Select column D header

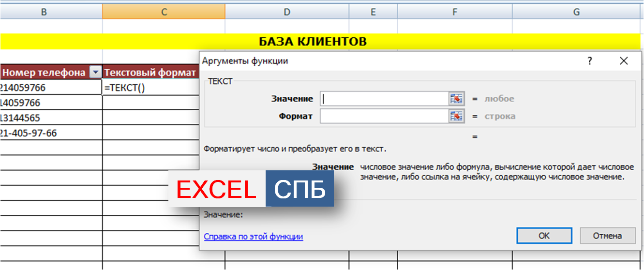tap(286, 12)
